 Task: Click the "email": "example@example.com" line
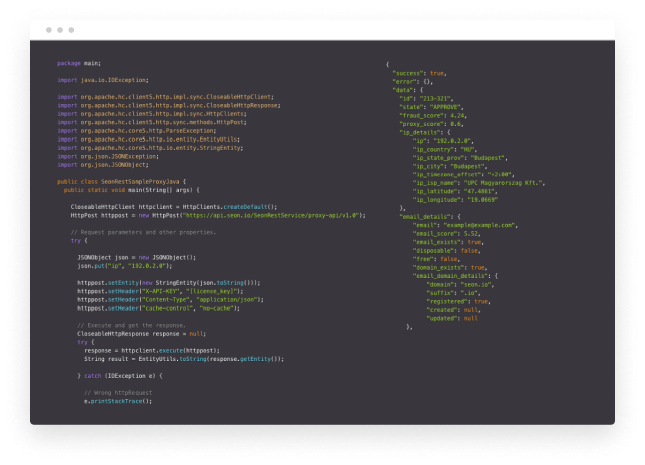(x=465, y=225)
